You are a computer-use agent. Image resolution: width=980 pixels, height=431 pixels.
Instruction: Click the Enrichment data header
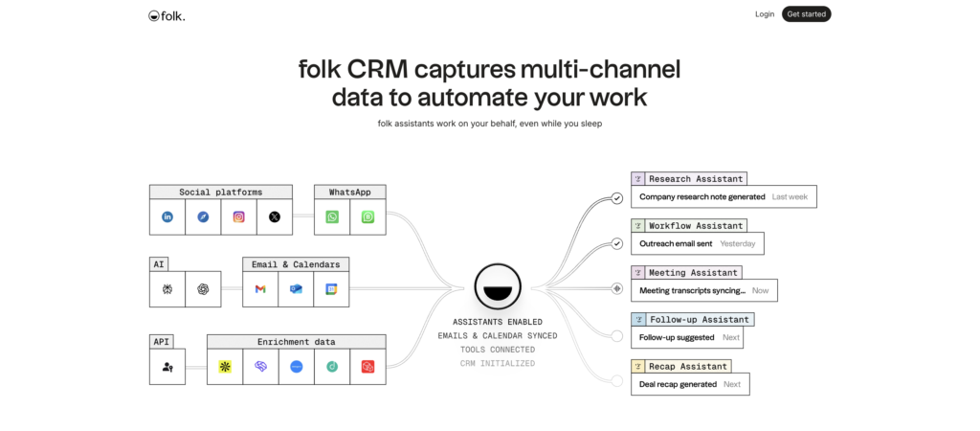(297, 341)
